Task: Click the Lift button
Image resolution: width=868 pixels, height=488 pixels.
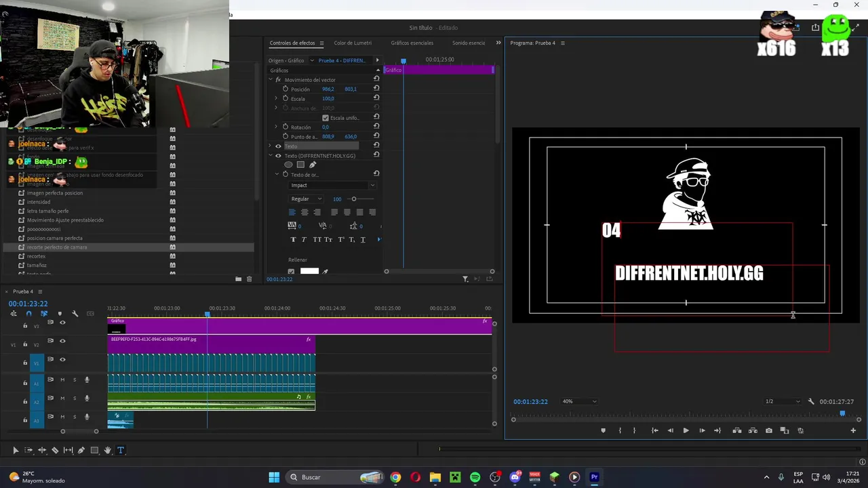Action: click(x=737, y=430)
